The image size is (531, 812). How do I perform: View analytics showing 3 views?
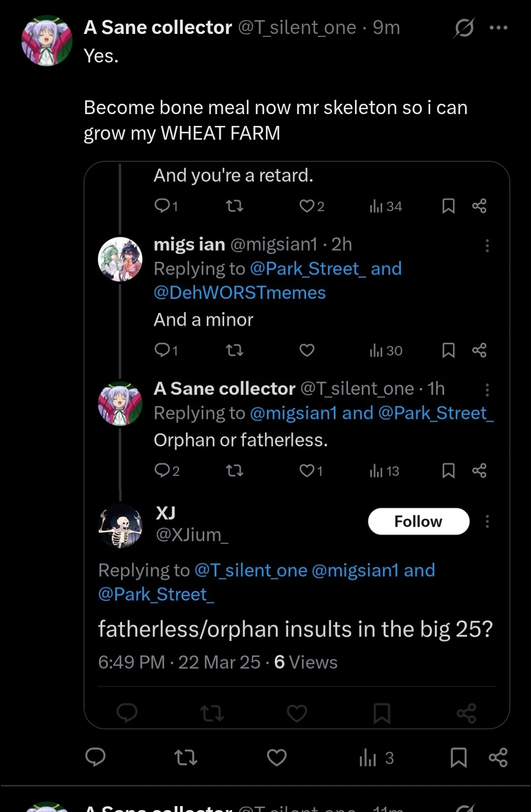377,758
